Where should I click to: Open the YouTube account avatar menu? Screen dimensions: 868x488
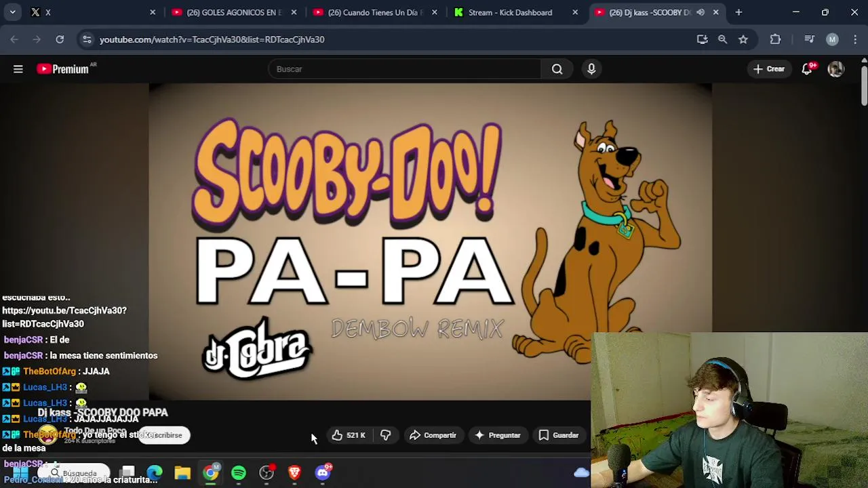tap(835, 68)
